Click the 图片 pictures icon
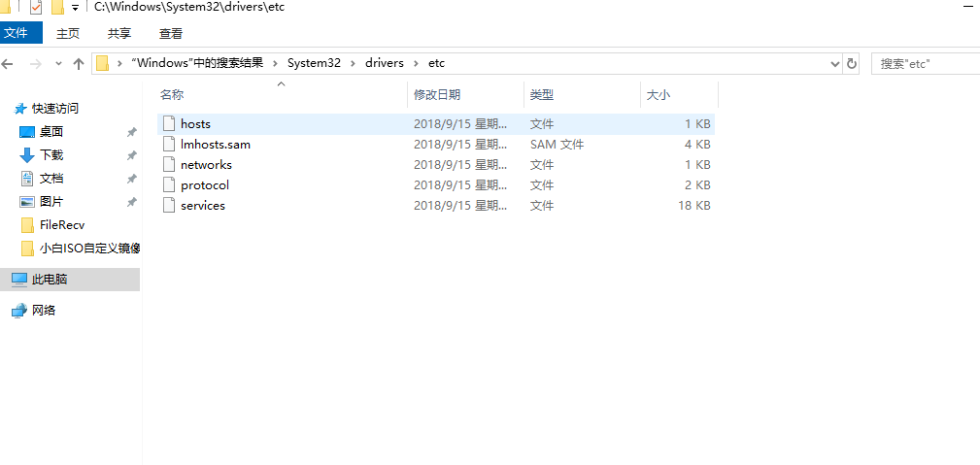Screen dimensions: 980x465 (27, 202)
